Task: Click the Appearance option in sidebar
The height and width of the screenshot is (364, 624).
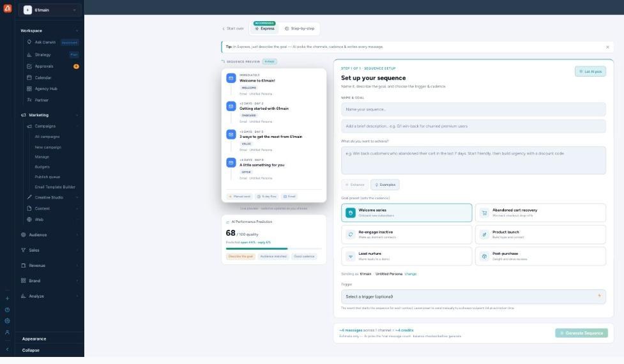Action: pos(34,339)
